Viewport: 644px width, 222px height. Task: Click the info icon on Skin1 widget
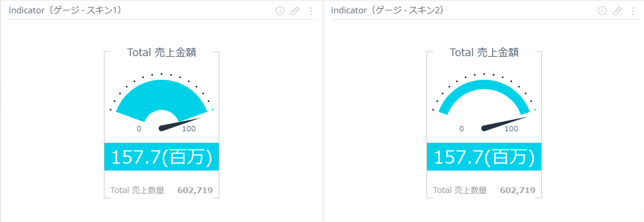pyautogui.click(x=280, y=11)
